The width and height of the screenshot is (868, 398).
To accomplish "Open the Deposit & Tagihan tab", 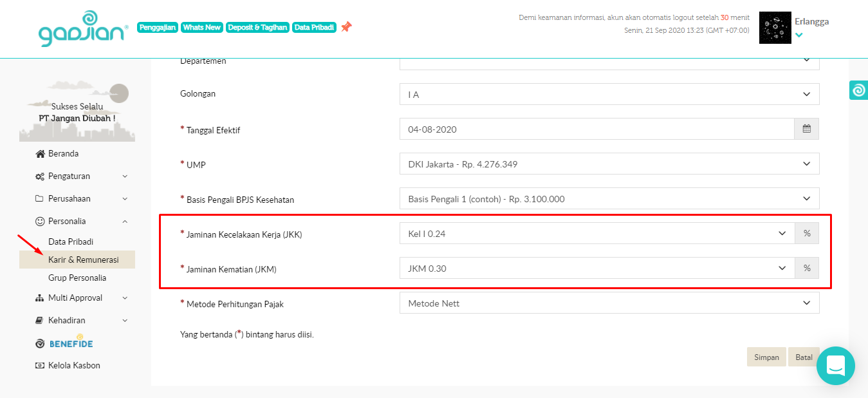I will tap(257, 28).
